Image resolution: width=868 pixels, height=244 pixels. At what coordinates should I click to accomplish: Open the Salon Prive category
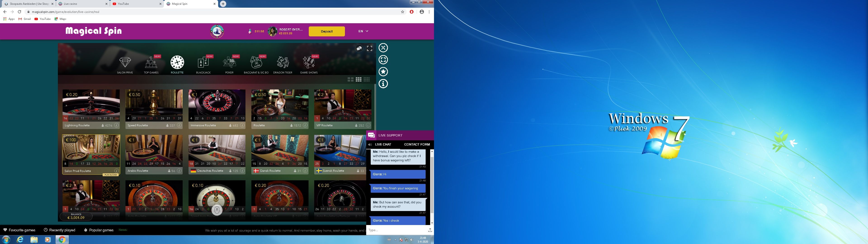click(x=125, y=65)
